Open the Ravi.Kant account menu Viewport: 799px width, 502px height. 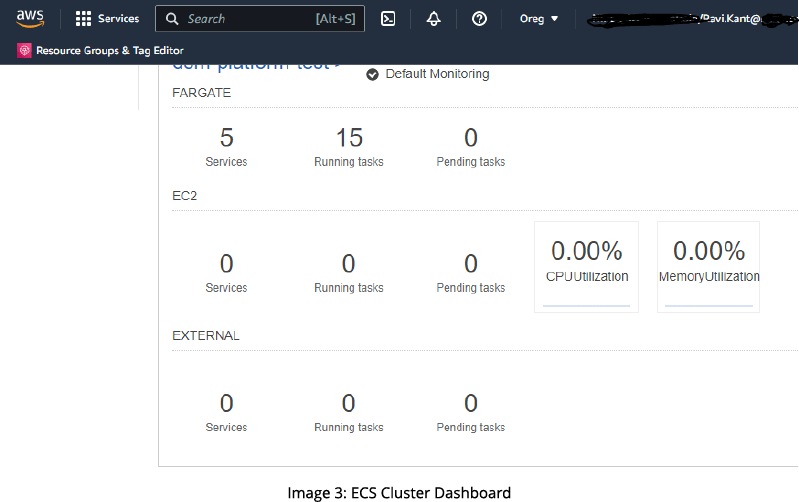[691, 19]
